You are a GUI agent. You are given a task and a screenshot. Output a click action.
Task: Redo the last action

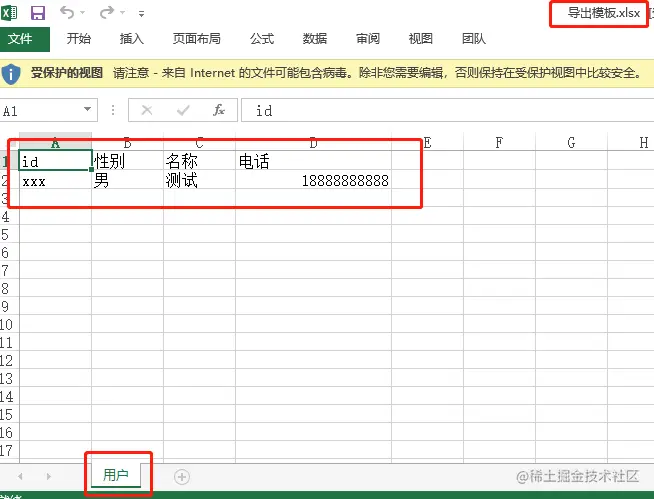(107, 12)
